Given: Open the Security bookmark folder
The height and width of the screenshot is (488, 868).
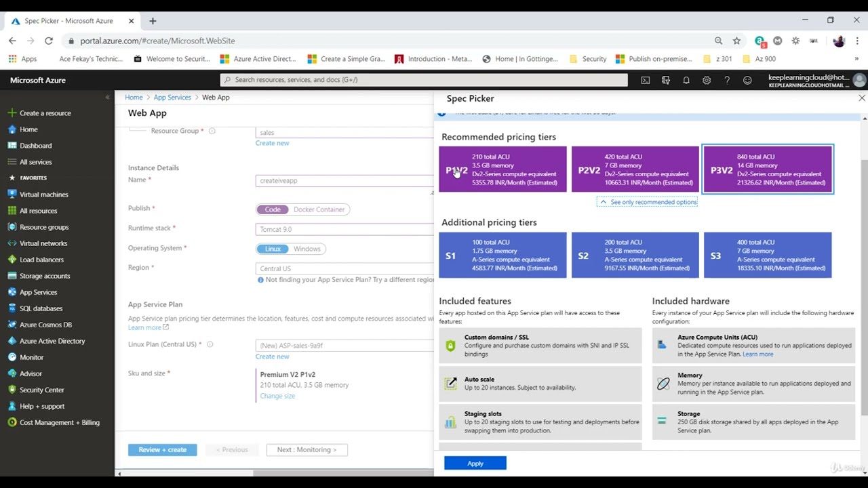Looking at the screenshot, I should tap(588, 59).
